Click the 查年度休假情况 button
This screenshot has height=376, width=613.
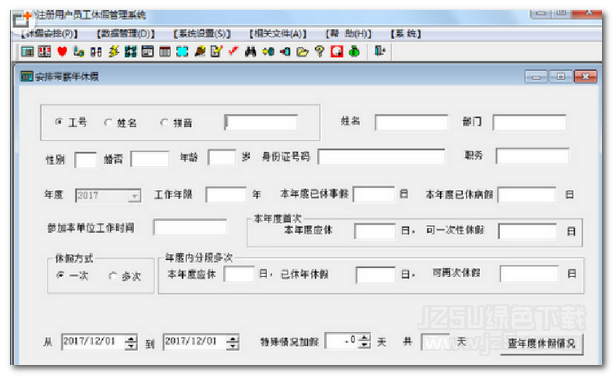(542, 344)
